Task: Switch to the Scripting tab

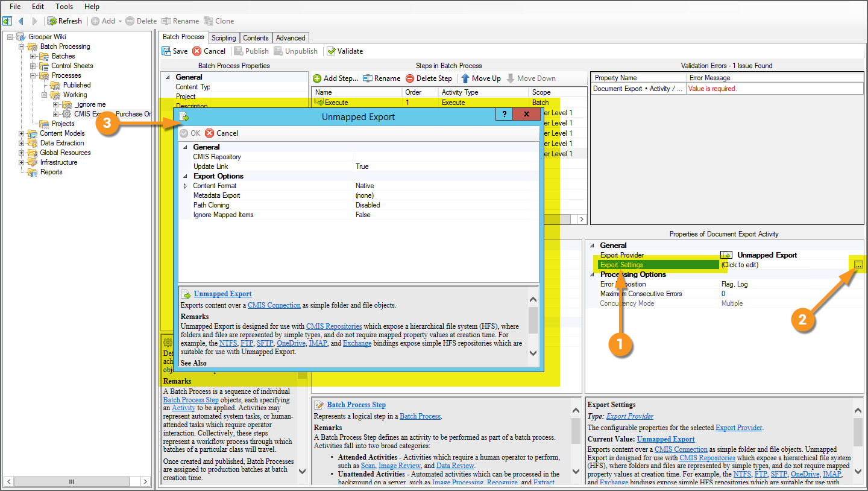Action: pos(224,38)
